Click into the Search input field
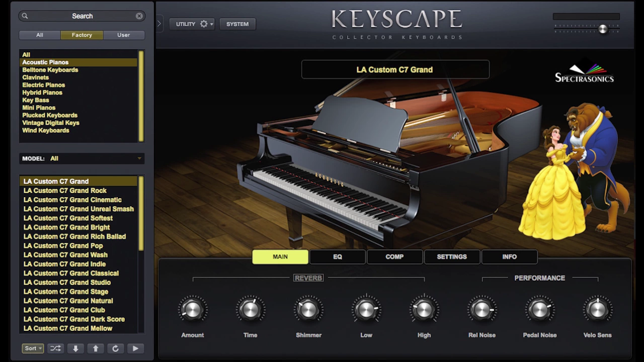Viewport: 644px width, 362px height. pos(82,16)
